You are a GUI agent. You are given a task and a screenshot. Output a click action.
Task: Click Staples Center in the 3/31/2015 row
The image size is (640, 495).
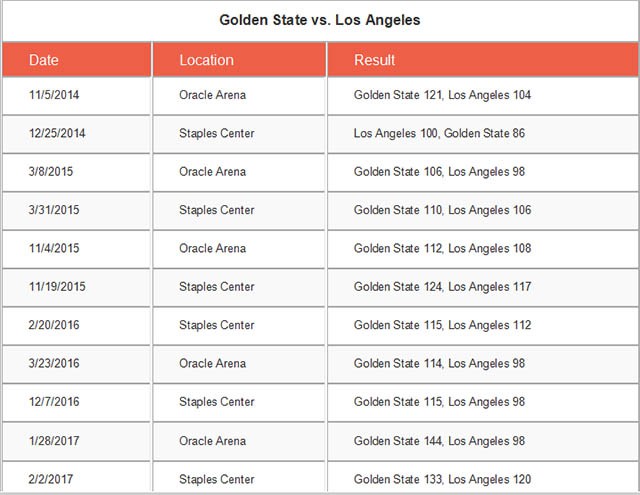click(216, 210)
